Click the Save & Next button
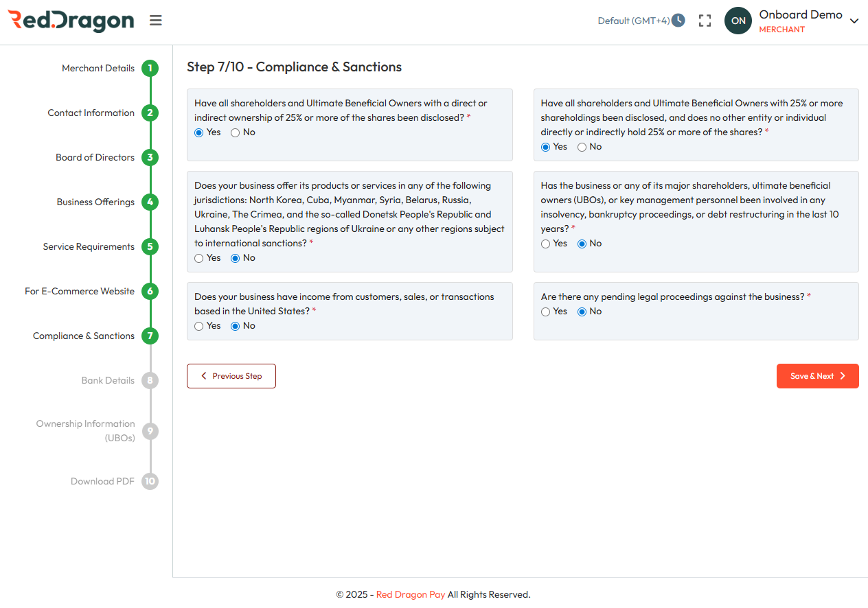Screen dimensions: 868x608 pyautogui.click(x=817, y=376)
